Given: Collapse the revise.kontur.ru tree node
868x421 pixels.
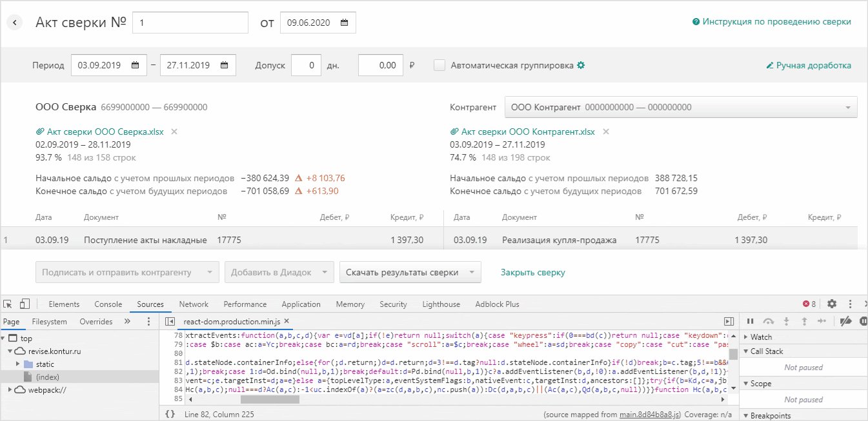Looking at the screenshot, I should [x=10, y=351].
